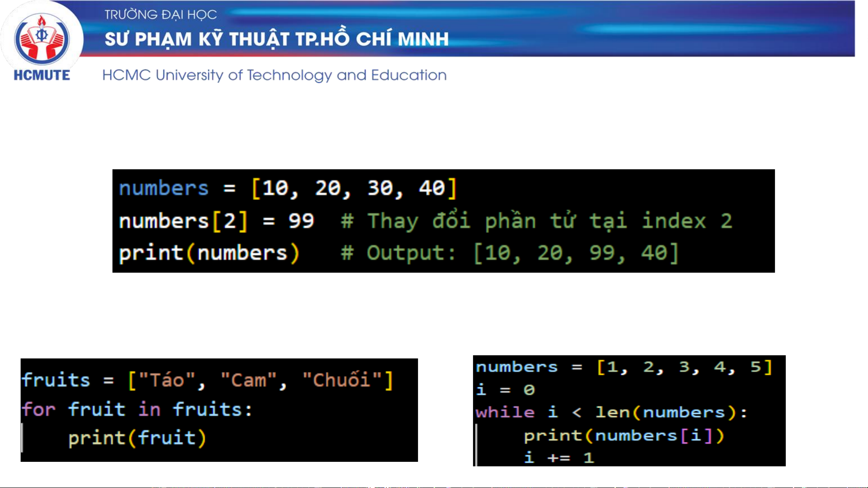Click the 'while i < len(numbers):' line
The width and height of the screenshot is (868, 488).
pyautogui.click(x=611, y=412)
